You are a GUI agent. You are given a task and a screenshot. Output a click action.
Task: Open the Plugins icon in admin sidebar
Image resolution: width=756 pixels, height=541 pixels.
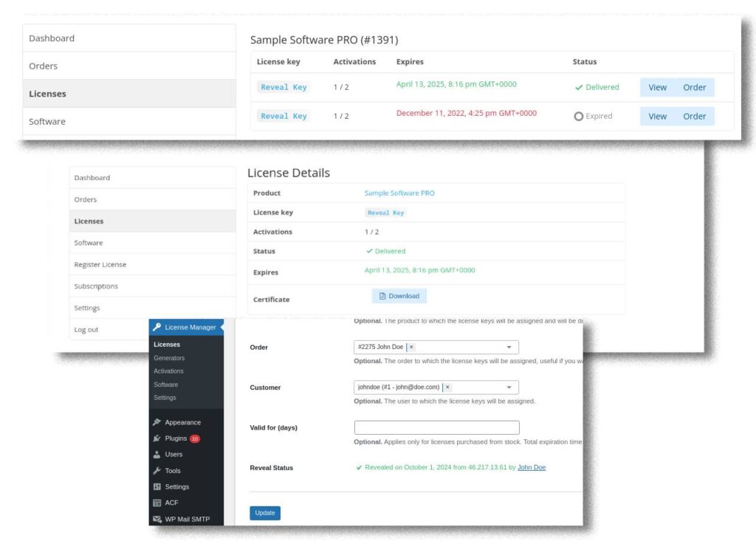click(157, 437)
